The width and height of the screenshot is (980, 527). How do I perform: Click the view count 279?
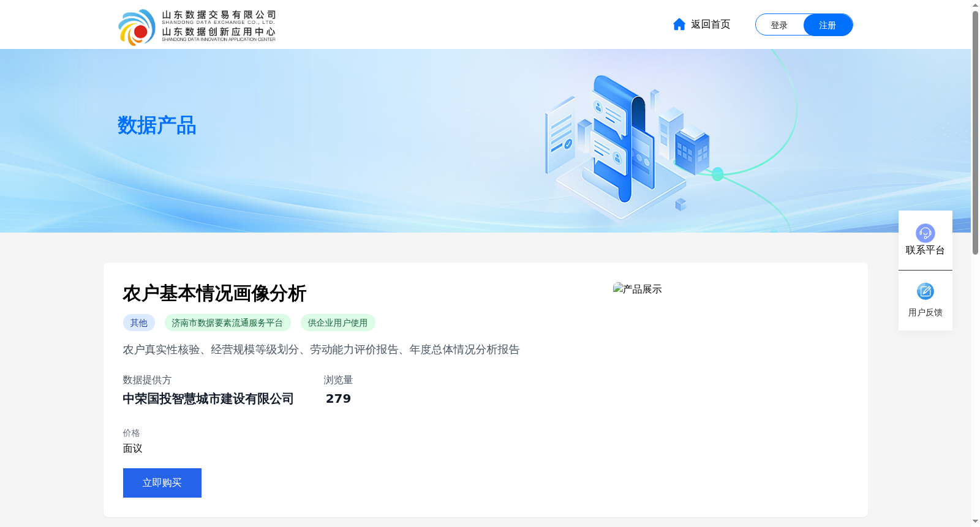coord(338,399)
